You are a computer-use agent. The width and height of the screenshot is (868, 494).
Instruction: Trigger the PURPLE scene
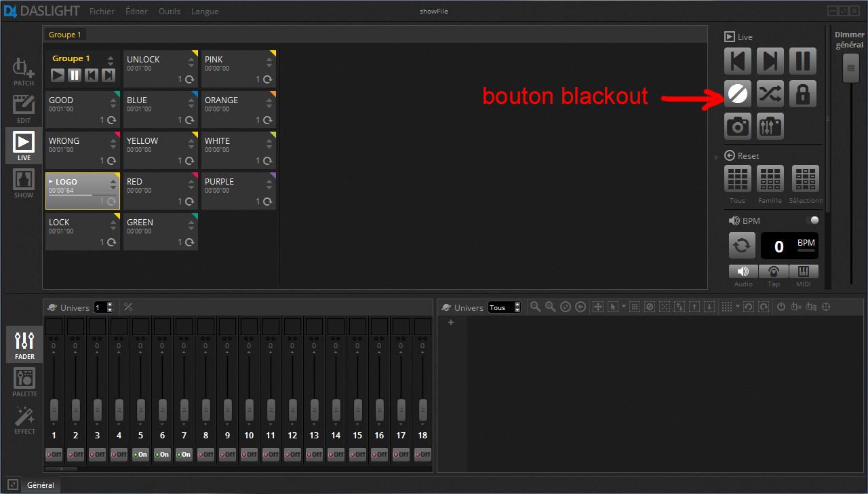(239, 191)
